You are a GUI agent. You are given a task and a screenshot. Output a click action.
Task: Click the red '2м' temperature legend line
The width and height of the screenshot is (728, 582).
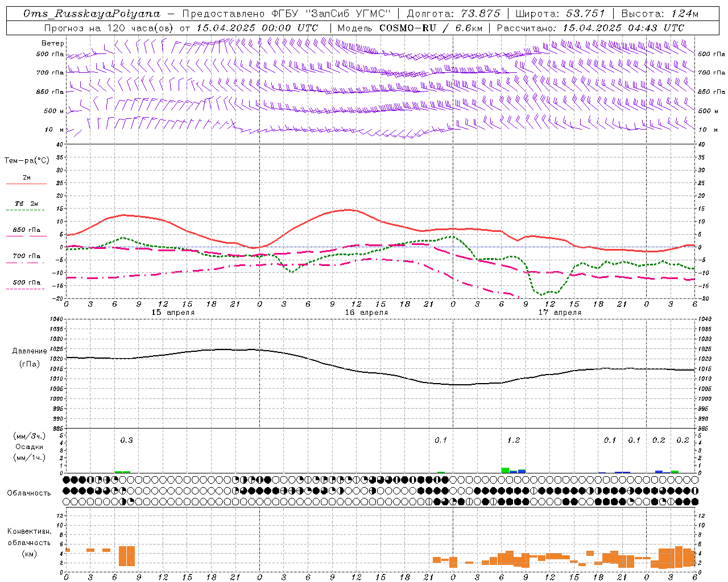[26, 184]
